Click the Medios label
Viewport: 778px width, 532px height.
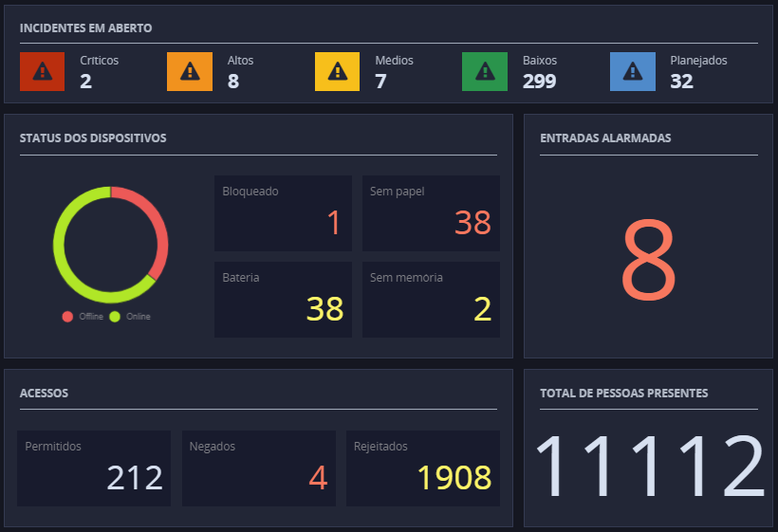(394, 61)
